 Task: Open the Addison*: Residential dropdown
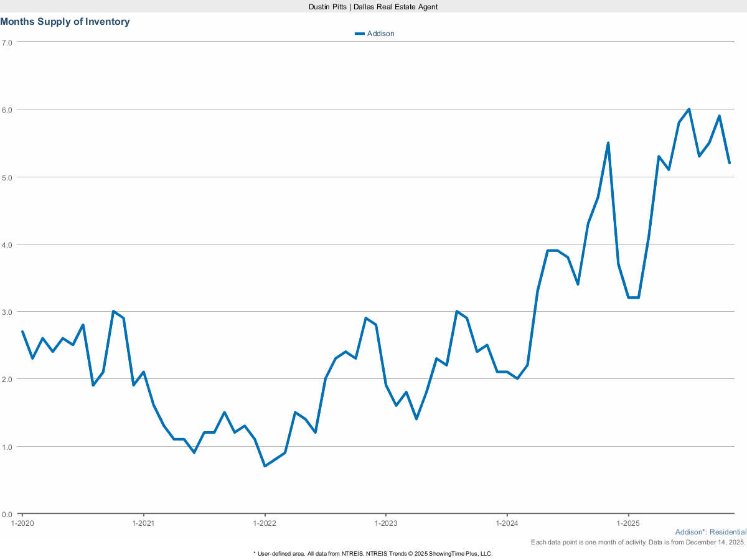pyautogui.click(x=710, y=532)
